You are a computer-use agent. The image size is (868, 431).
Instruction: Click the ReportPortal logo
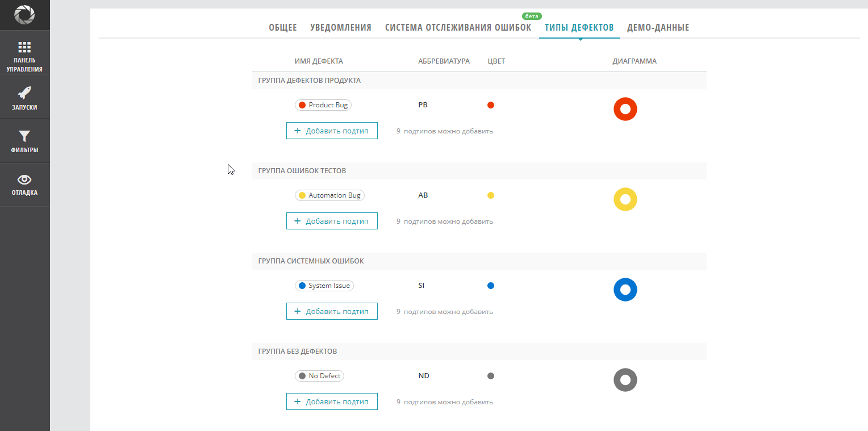tap(25, 15)
